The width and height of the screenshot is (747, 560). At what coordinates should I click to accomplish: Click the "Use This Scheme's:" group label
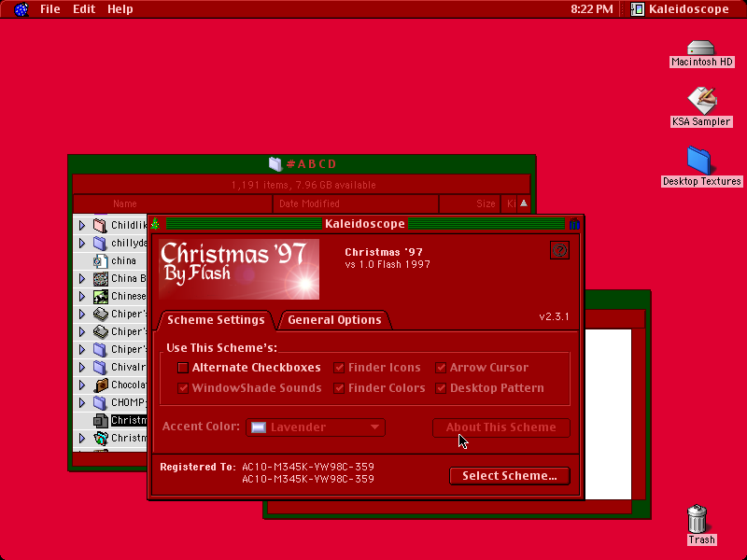(222, 347)
